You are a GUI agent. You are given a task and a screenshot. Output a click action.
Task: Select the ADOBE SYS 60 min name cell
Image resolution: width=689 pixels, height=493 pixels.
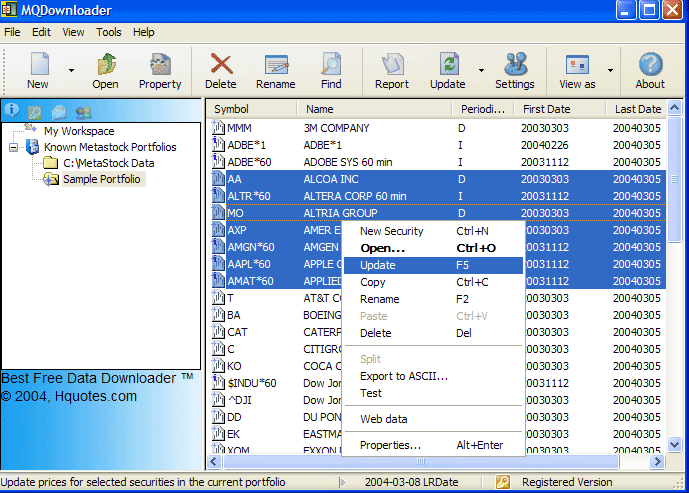tap(348, 162)
